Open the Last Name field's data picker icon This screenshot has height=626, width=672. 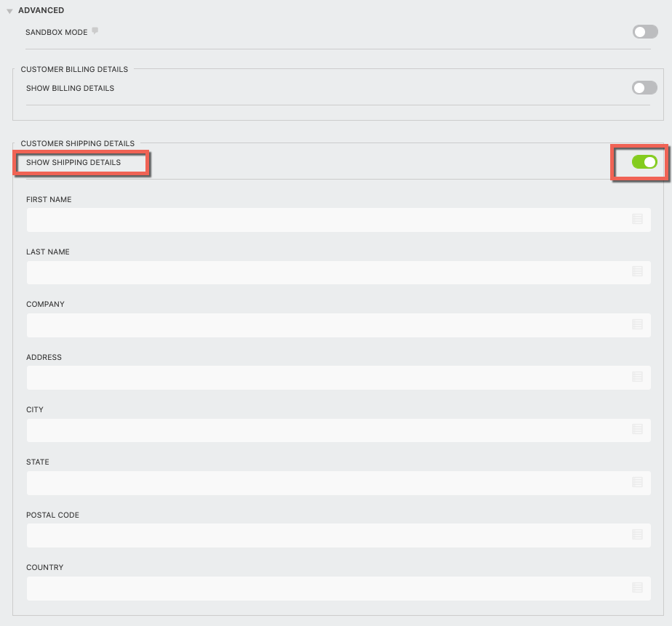click(637, 271)
